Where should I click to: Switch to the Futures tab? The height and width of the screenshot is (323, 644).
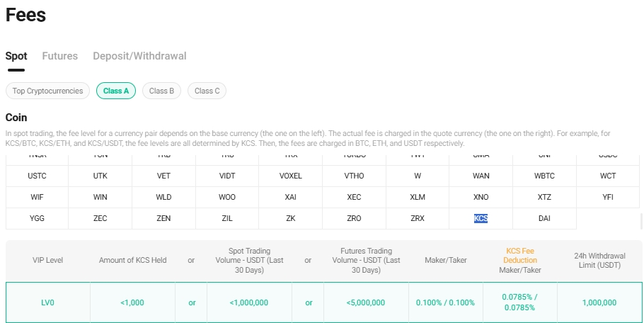pyautogui.click(x=59, y=56)
